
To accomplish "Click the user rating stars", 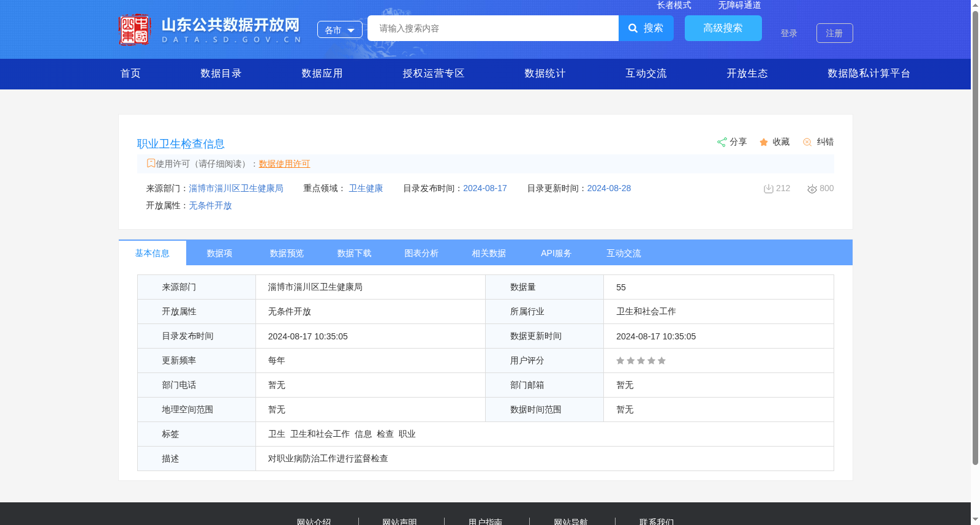I will click(x=641, y=361).
